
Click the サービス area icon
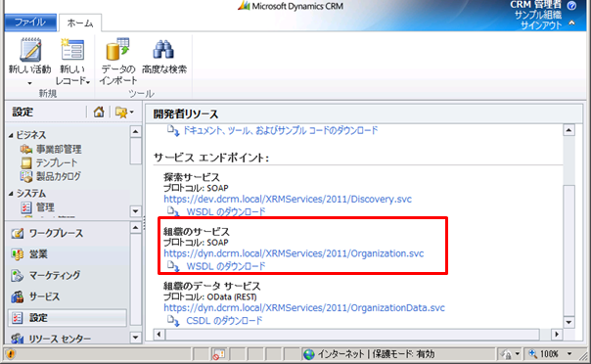[18, 296]
